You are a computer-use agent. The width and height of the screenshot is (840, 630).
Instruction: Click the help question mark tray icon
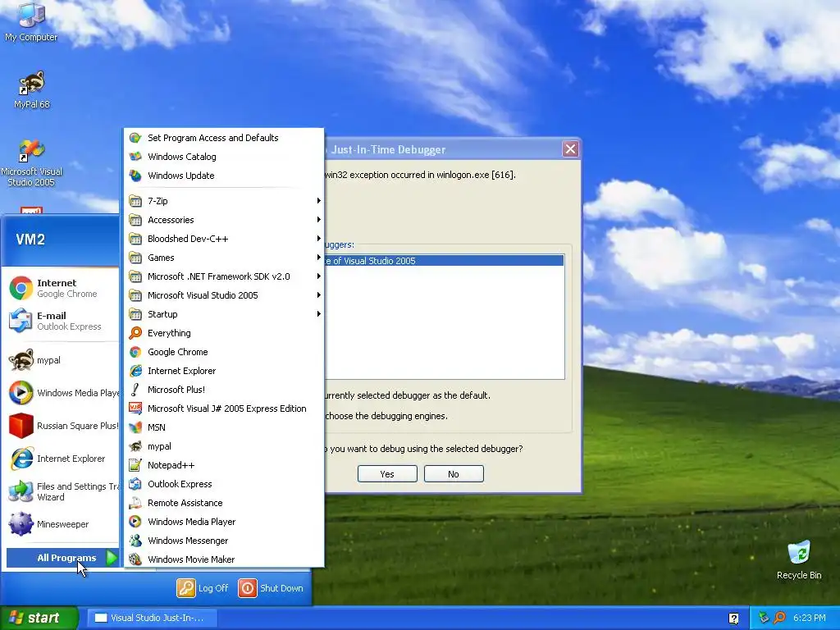(733, 619)
